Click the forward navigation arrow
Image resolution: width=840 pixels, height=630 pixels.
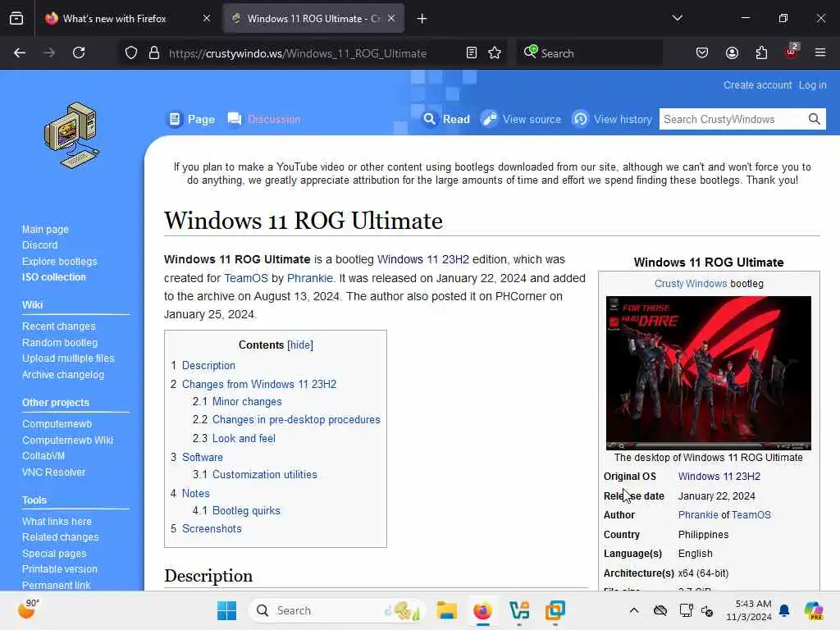pyautogui.click(x=49, y=53)
